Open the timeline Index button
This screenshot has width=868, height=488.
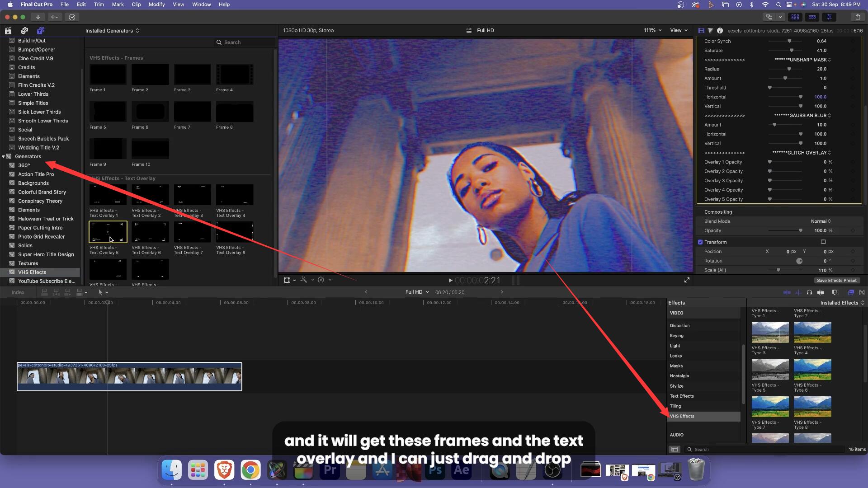pyautogui.click(x=18, y=292)
